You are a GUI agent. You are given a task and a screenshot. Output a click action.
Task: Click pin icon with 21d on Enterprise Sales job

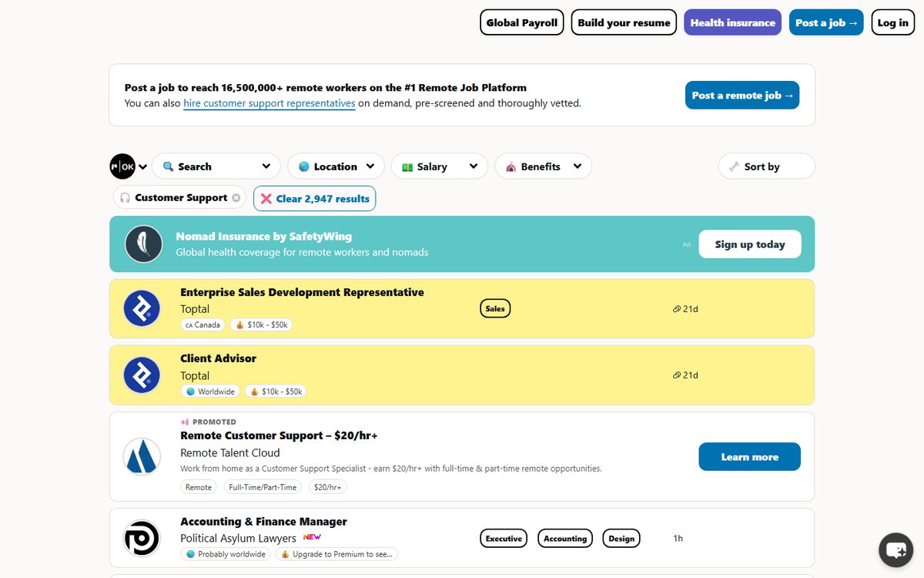[x=685, y=309]
